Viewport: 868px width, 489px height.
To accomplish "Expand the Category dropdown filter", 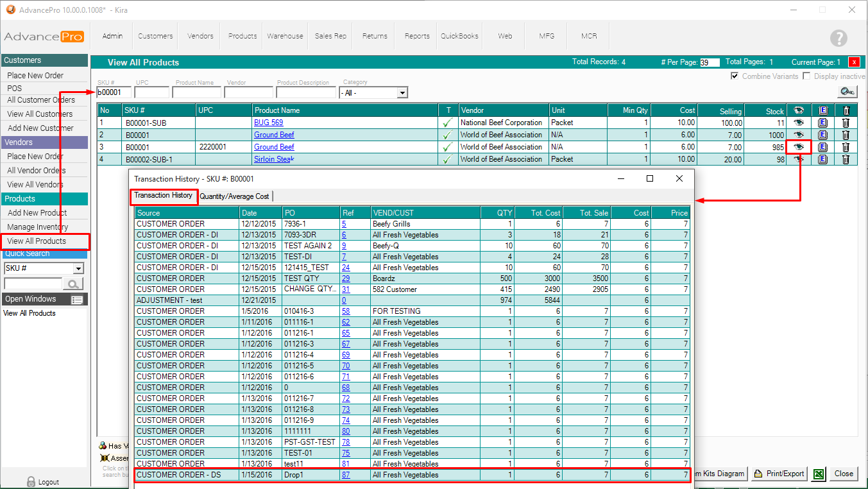I will pos(402,93).
